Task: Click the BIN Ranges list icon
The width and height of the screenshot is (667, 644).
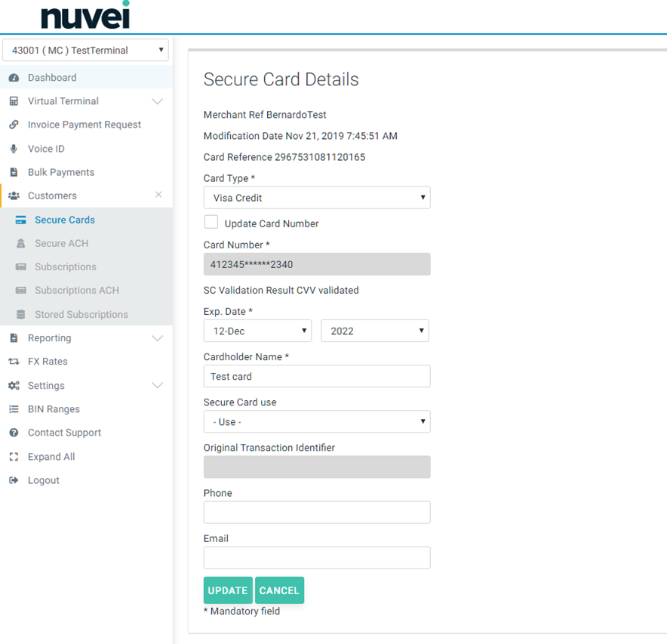Action: [14, 409]
